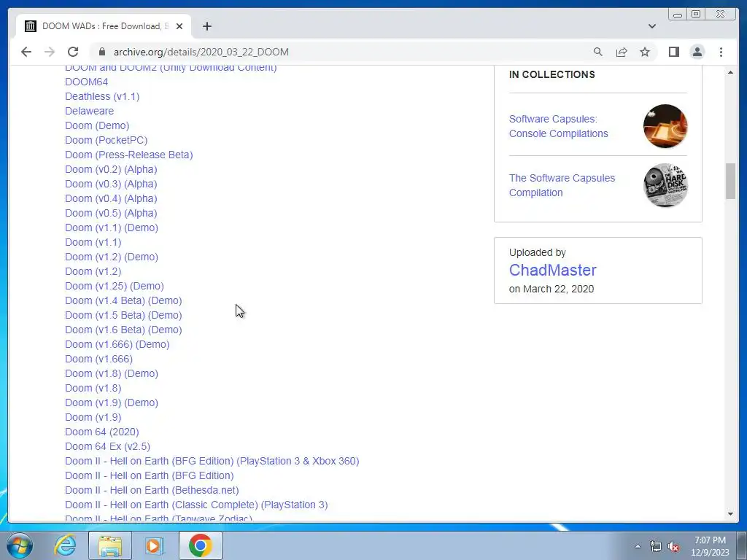
Task: Open the muted volume tray icon
Action: click(x=673, y=546)
